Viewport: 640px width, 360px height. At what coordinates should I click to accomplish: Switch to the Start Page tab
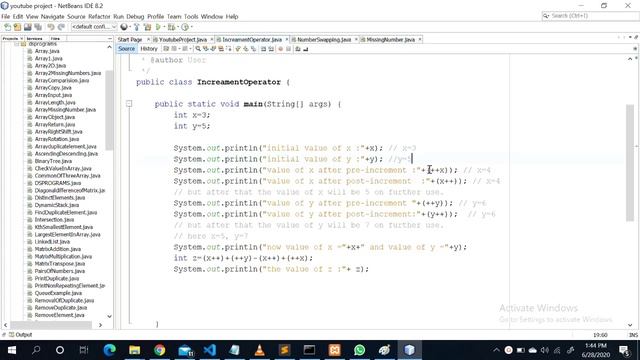click(130, 40)
